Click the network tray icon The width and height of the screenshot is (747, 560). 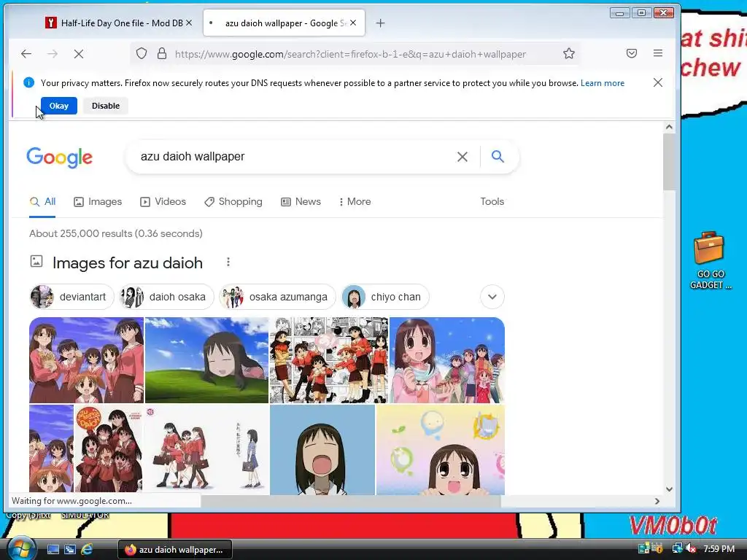[677, 548]
